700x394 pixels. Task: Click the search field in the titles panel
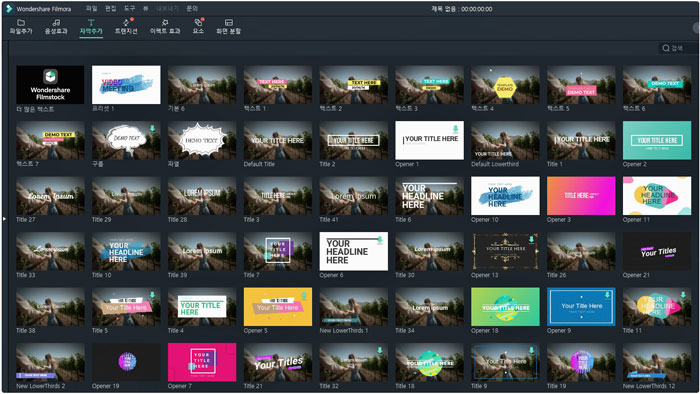tap(678, 48)
